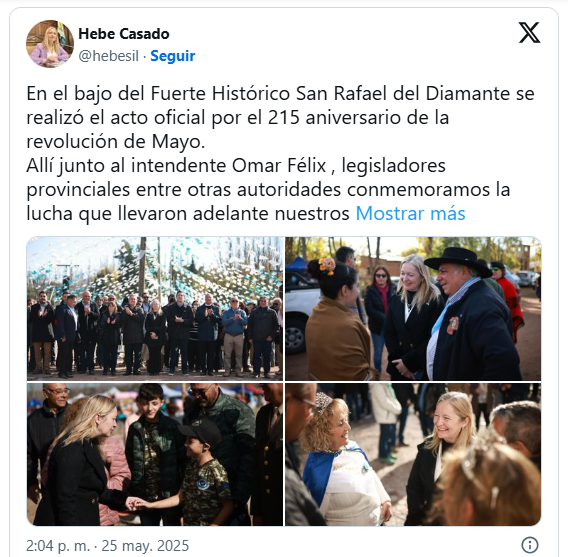This screenshot has height=557, width=568.
Task: Open the tweet info circle icon
Action: coord(530,545)
